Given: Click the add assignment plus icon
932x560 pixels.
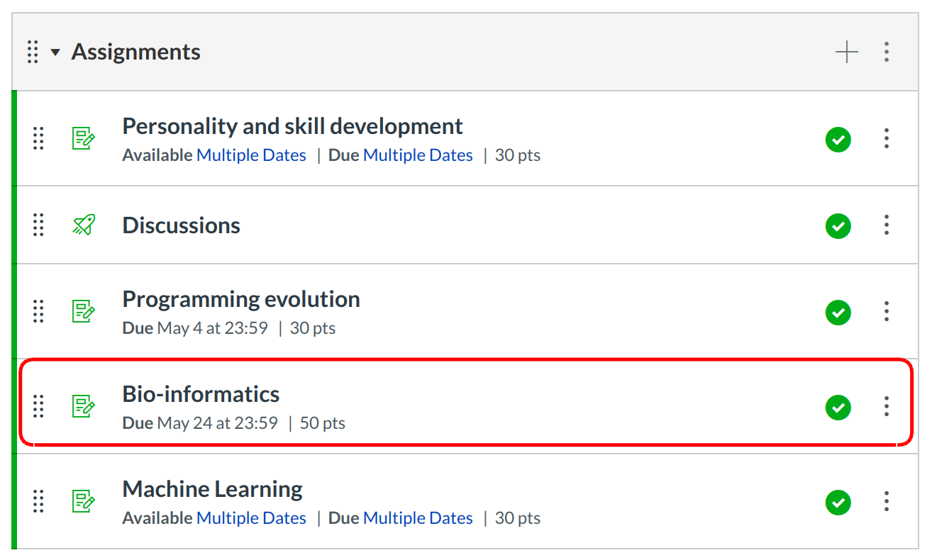Looking at the screenshot, I should pos(846,52).
